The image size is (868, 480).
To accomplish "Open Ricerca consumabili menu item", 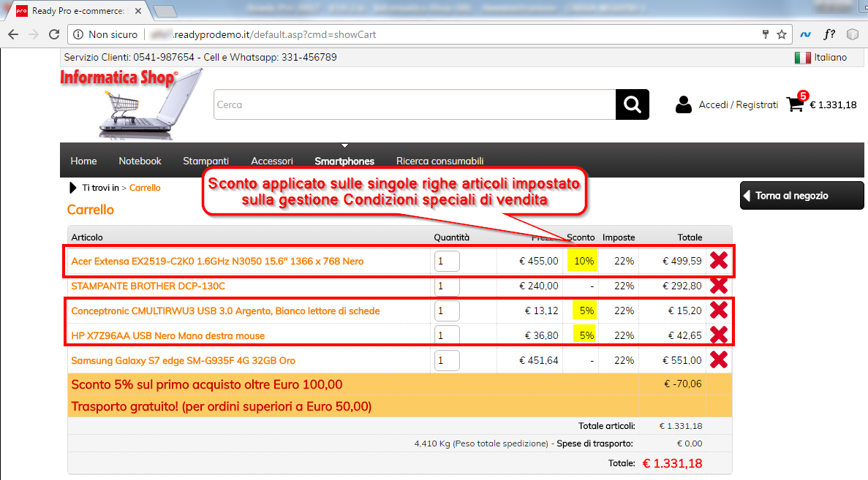I will tap(440, 161).
